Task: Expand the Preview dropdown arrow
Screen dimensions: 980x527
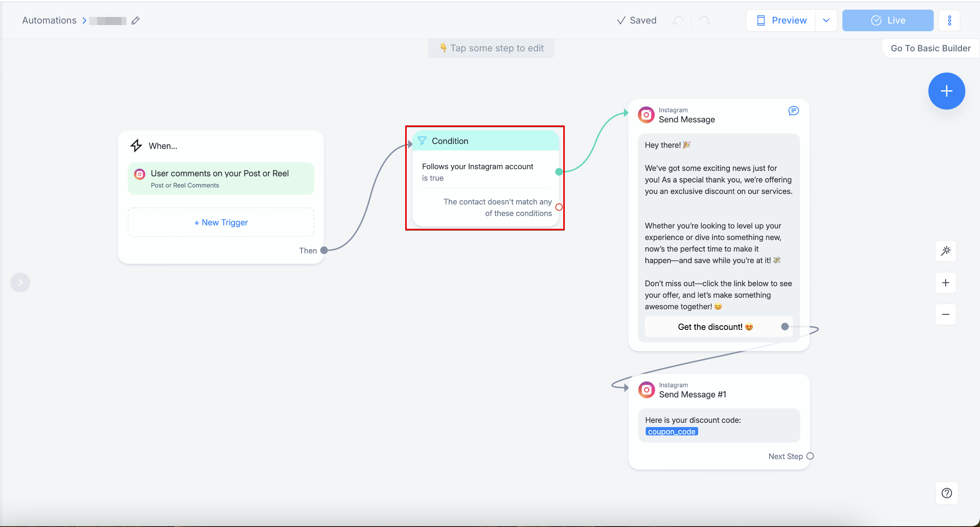Action: click(x=826, y=20)
